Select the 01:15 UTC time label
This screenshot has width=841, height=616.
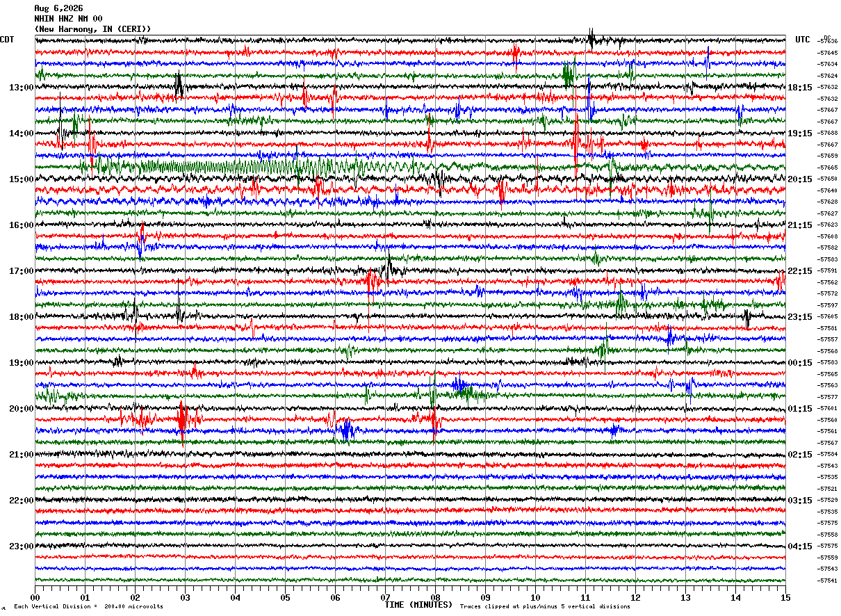800,409
